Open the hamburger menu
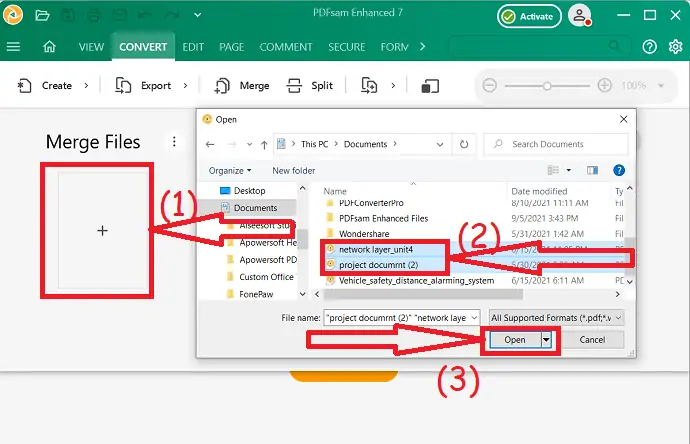The width and height of the screenshot is (690, 444). coord(13,47)
